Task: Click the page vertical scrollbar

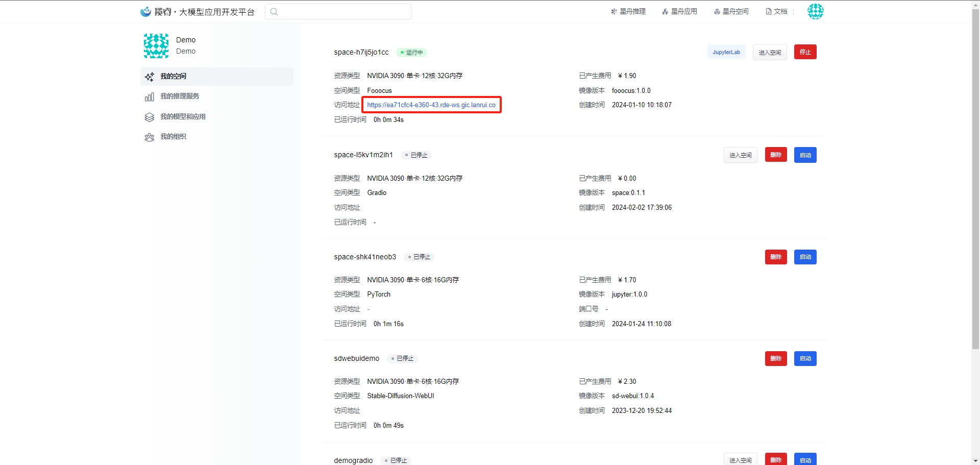Action: (x=975, y=179)
